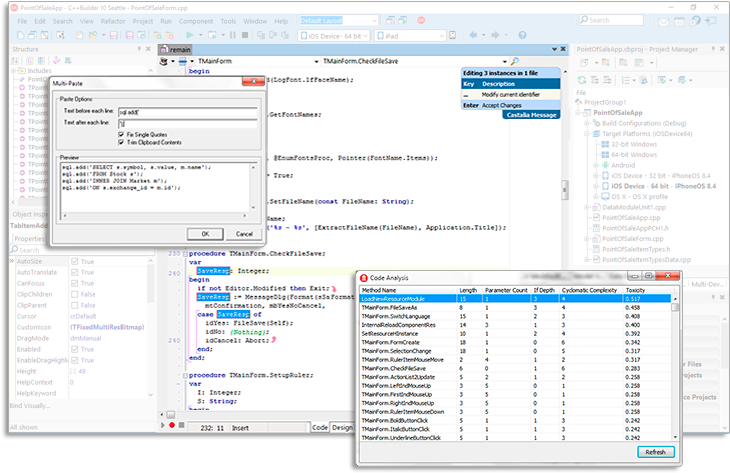Open the TMainForm.CheckFileSave method dropdown

(x=505, y=61)
